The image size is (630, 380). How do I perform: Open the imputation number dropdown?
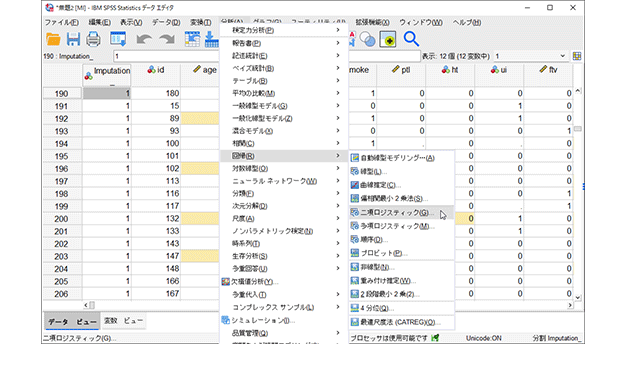click(x=562, y=56)
